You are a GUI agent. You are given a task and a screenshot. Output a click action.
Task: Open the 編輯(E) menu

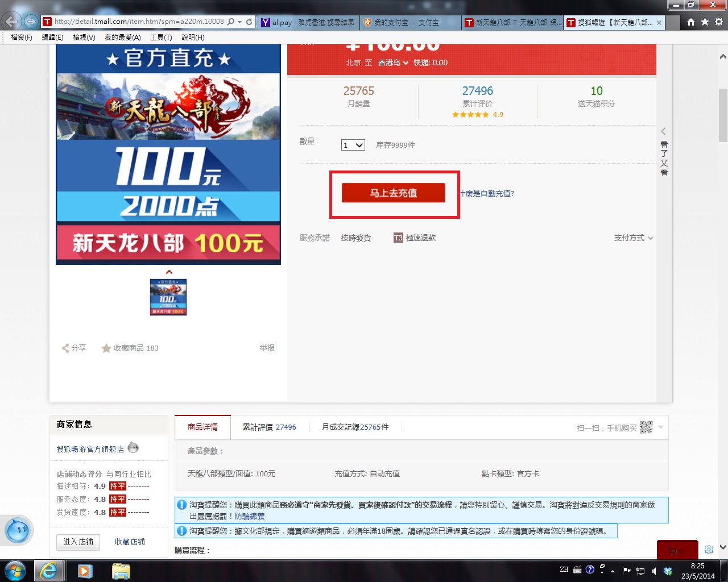[x=52, y=37]
